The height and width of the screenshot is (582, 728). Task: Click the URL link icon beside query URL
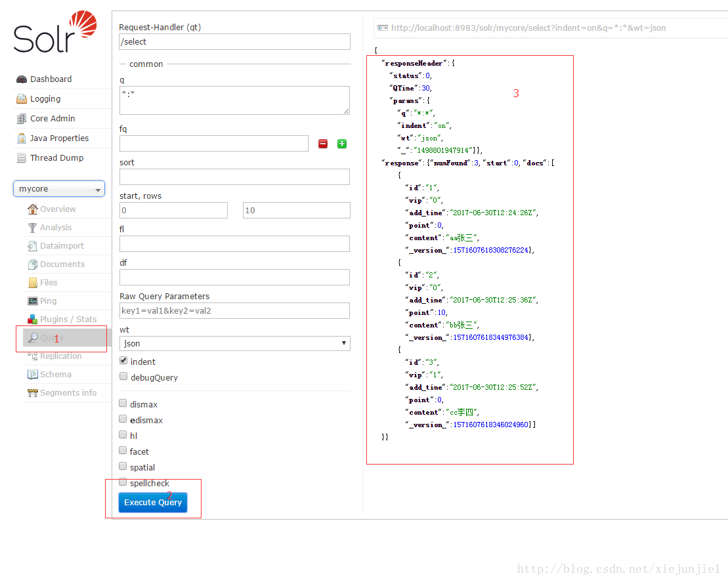pos(383,28)
